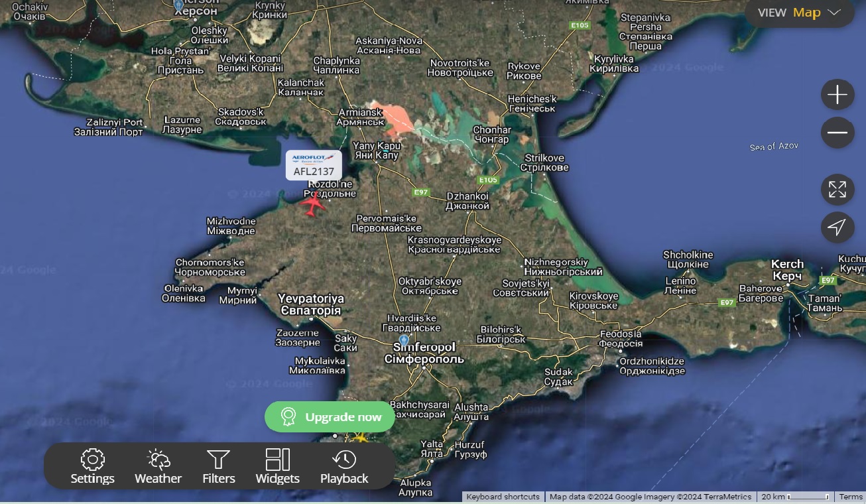This screenshot has width=866, height=504.
Task: Start Playback history mode
Action: [344, 466]
